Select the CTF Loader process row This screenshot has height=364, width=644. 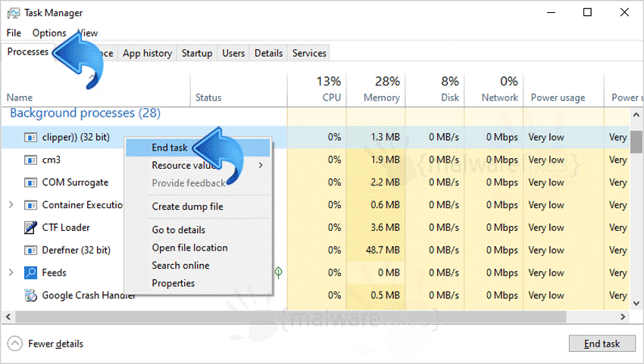tap(315, 227)
